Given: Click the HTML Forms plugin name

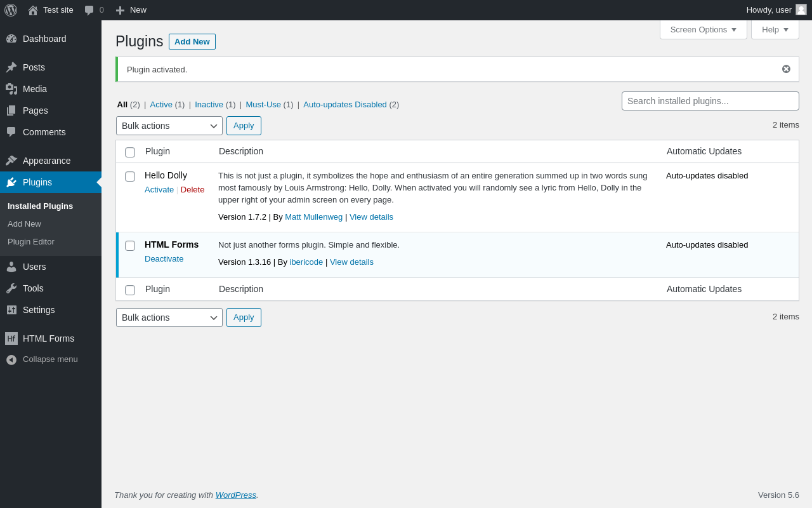Looking at the screenshot, I should (x=171, y=244).
